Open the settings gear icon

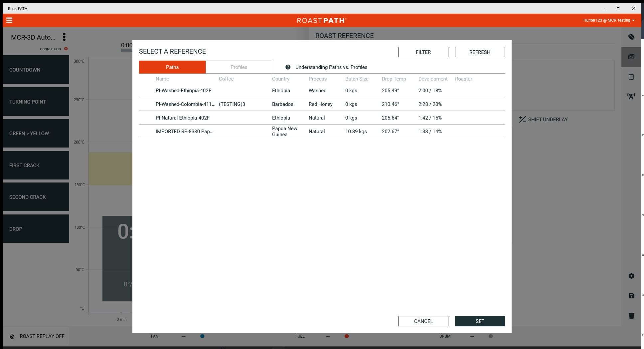point(631,276)
